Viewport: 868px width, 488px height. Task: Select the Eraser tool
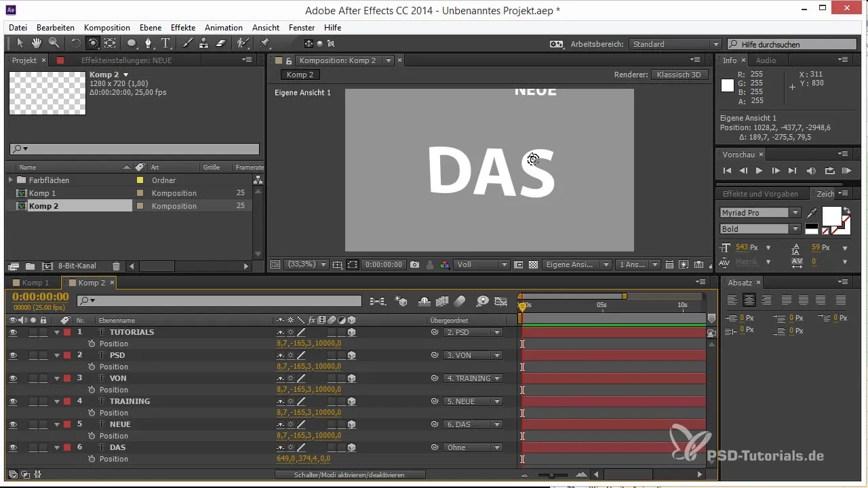click(220, 43)
